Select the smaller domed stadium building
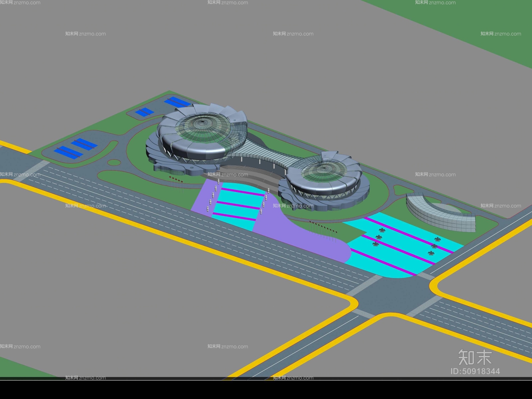 click(x=324, y=181)
